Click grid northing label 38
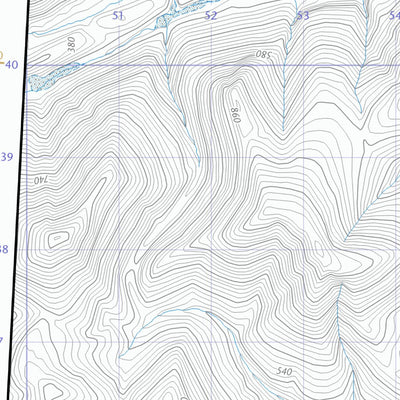This screenshot has height=400, width=400. coord(4,249)
